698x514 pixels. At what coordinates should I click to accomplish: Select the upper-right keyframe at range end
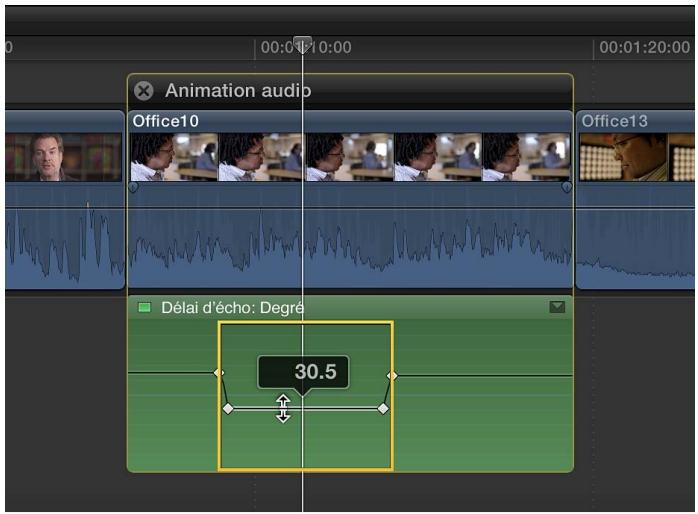(392, 376)
